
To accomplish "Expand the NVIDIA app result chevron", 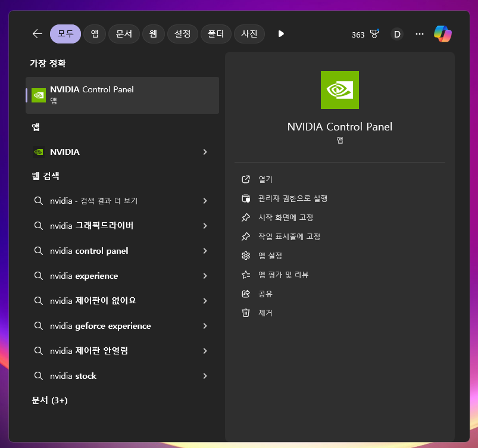I will click(205, 152).
